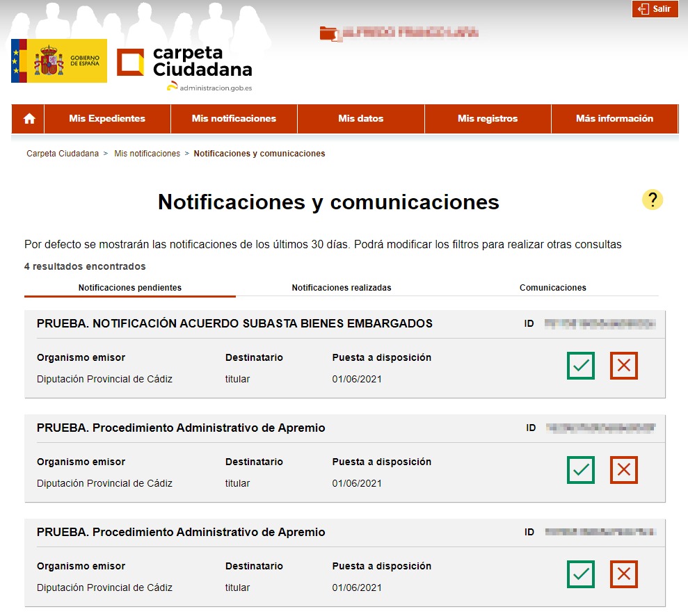Switch to Comunicaciones tab
The width and height of the screenshot is (688, 616).
click(552, 288)
